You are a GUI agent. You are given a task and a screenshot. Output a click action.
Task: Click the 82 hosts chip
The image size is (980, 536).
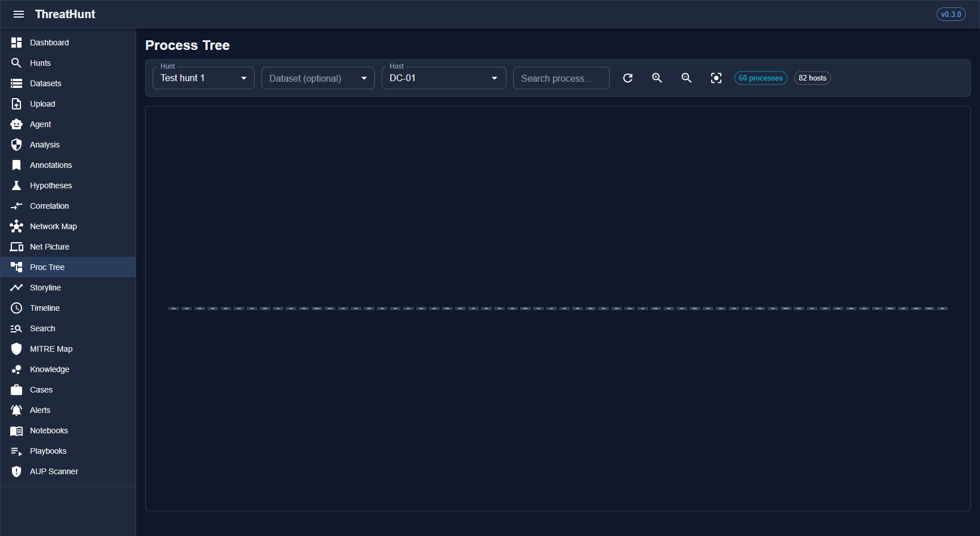[812, 78]
